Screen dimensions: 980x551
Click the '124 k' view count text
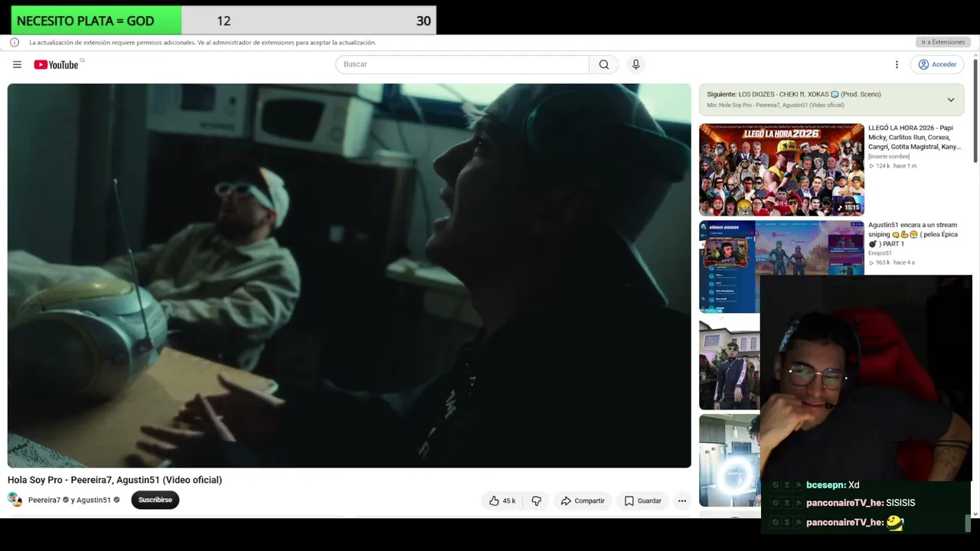(x=883, y=166)
